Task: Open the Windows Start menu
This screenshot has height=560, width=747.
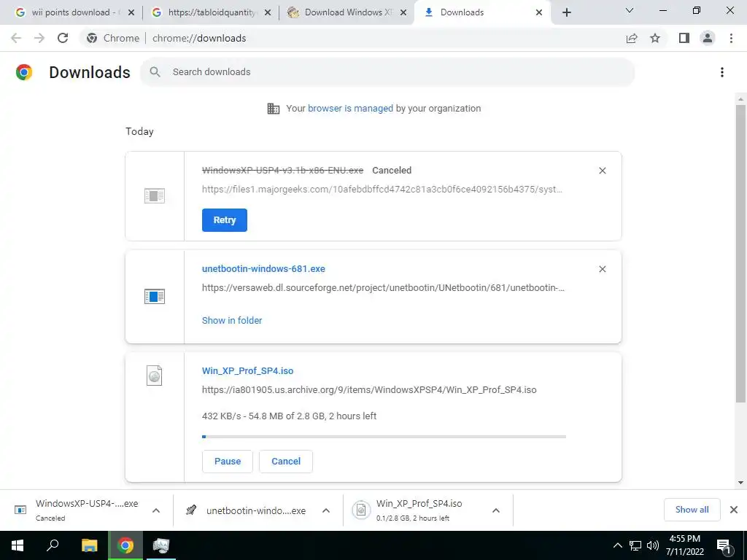Action: point(18,545)
